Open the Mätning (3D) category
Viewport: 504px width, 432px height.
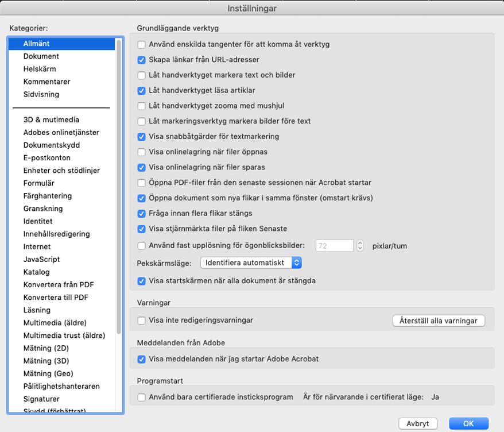(x=46, y=361)
